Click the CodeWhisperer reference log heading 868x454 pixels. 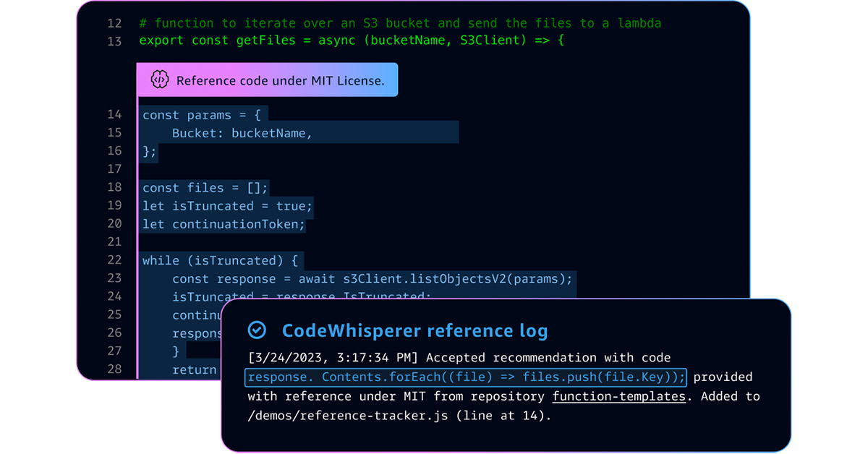[x=414, y=331]
